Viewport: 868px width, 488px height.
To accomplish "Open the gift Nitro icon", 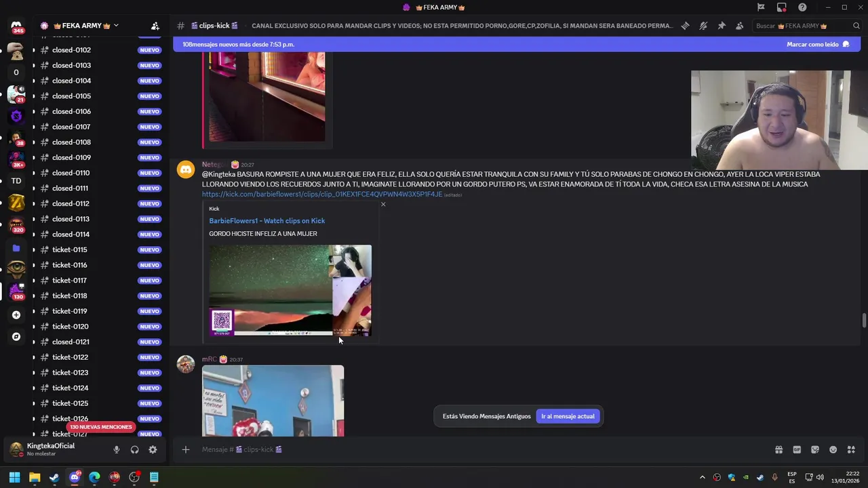I will [x=778, y=449].
